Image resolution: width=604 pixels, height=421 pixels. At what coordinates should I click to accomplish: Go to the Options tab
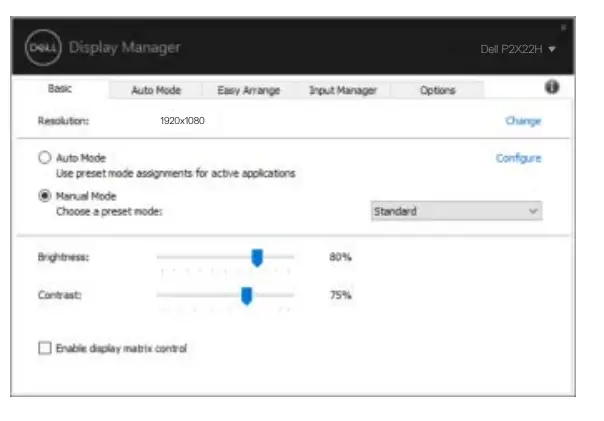coord(437,90)
